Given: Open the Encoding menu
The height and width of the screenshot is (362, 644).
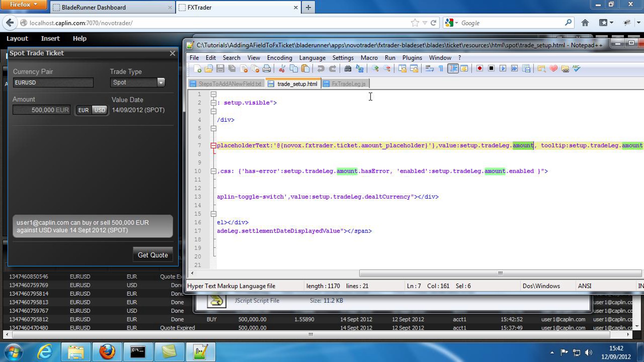Looking at the screenshot, I should [279, 58].
